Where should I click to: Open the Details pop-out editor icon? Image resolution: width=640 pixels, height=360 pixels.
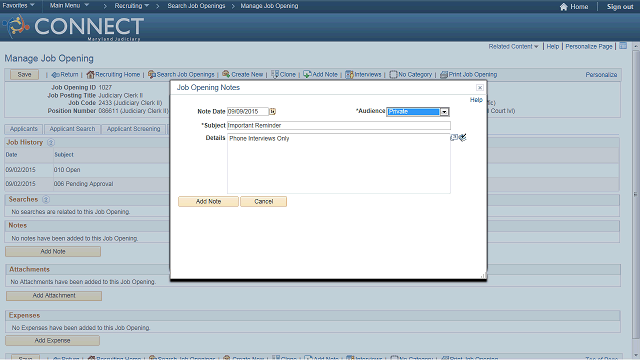click(x=454, y=138)
